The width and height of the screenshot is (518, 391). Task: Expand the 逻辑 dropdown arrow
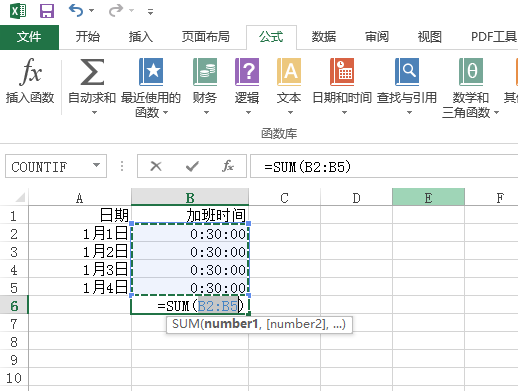click(248, 113)
